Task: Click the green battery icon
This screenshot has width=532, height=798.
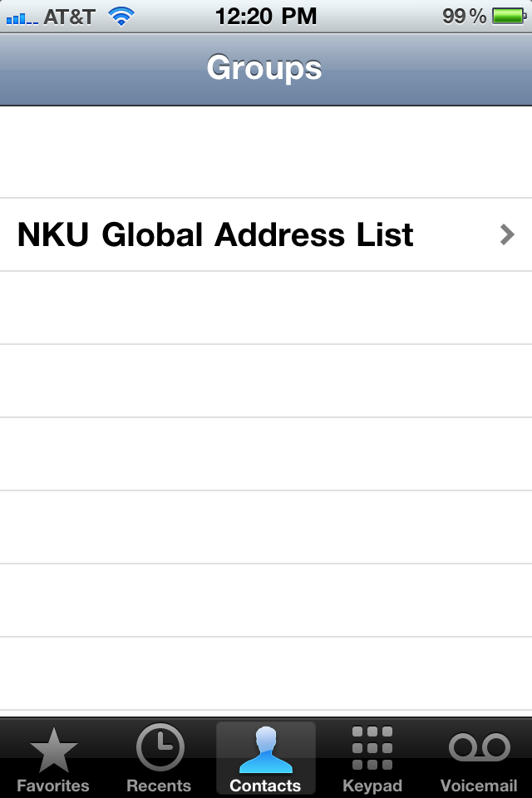Action: [507, 17]
